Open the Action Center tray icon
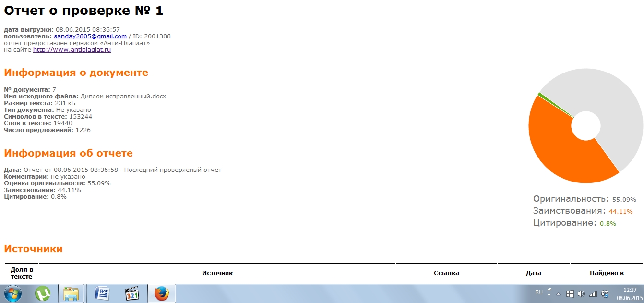This screenshot has width=644, height=303. pyautogui.click(x=570, y=293)
